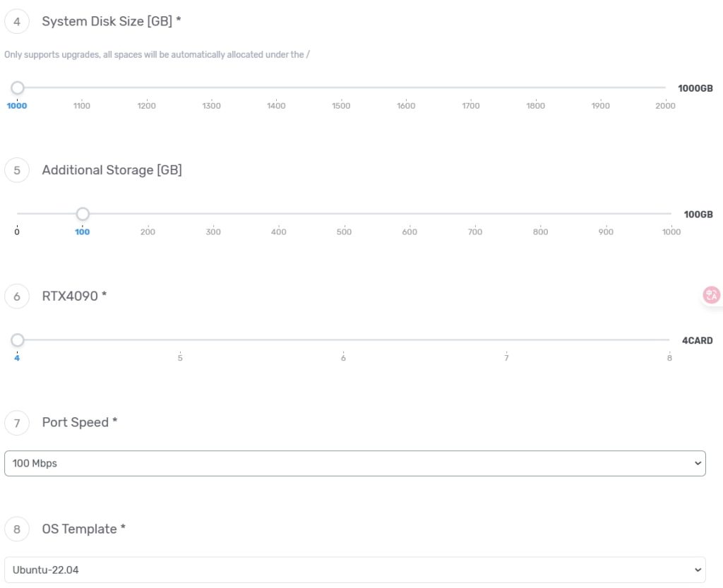Set System Disk Size to 1500

(341, 88)
